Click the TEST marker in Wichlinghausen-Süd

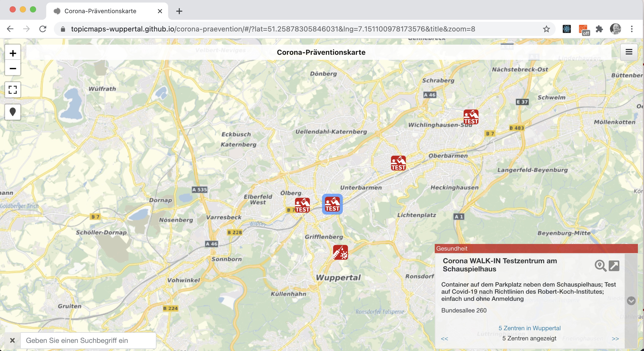coord(471,117)
